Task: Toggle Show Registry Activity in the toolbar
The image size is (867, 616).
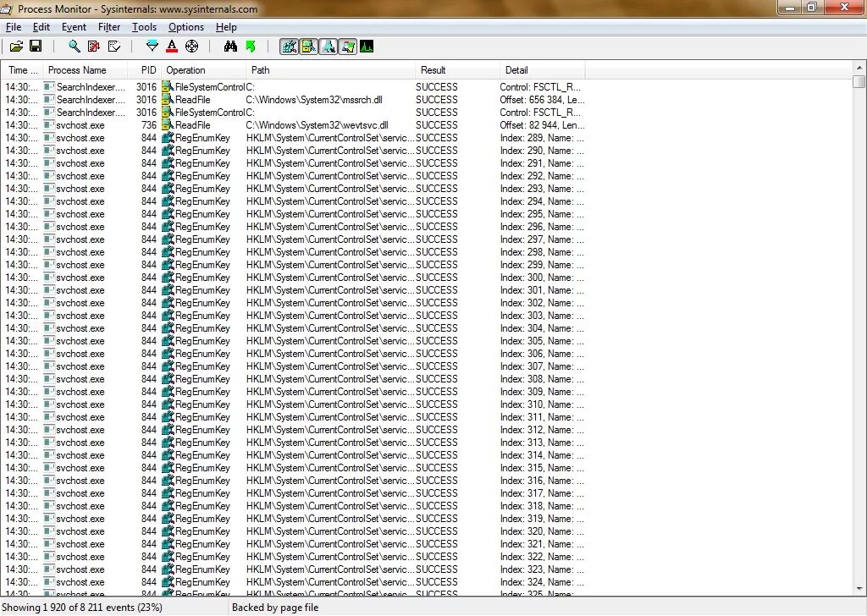Action: [x=290, y=47]
